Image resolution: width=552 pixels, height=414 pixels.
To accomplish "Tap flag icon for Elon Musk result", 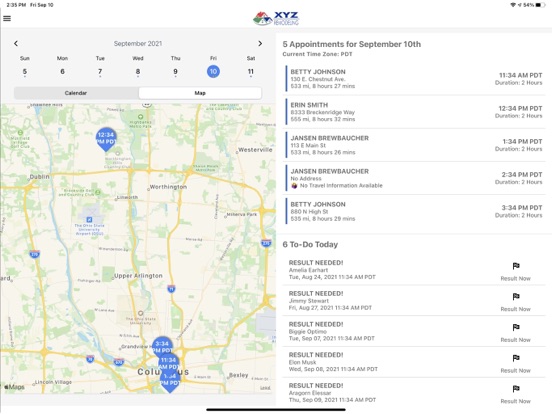I will coord(516,358).
